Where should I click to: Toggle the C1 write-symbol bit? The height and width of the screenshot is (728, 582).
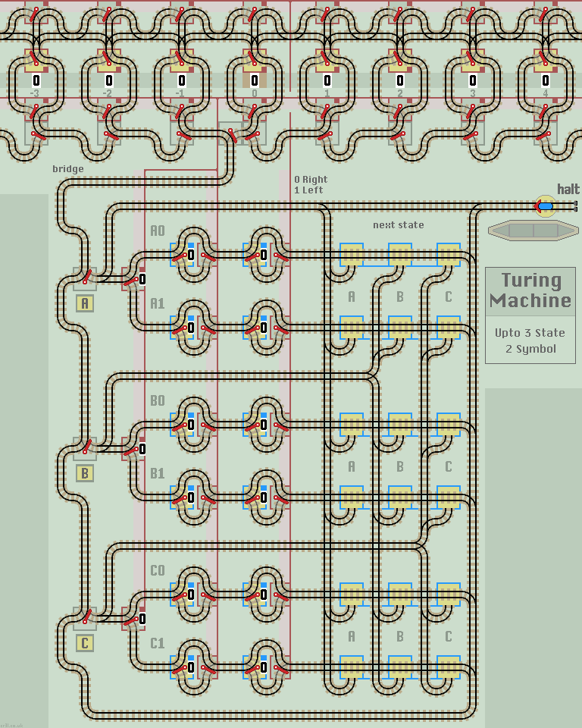(191, 667)
